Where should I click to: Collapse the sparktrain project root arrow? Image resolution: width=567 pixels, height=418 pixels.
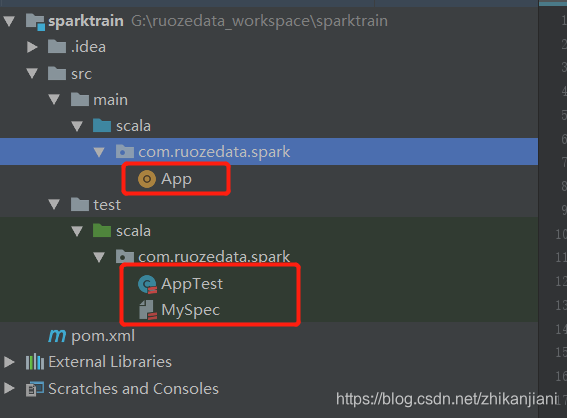[9, 21]
